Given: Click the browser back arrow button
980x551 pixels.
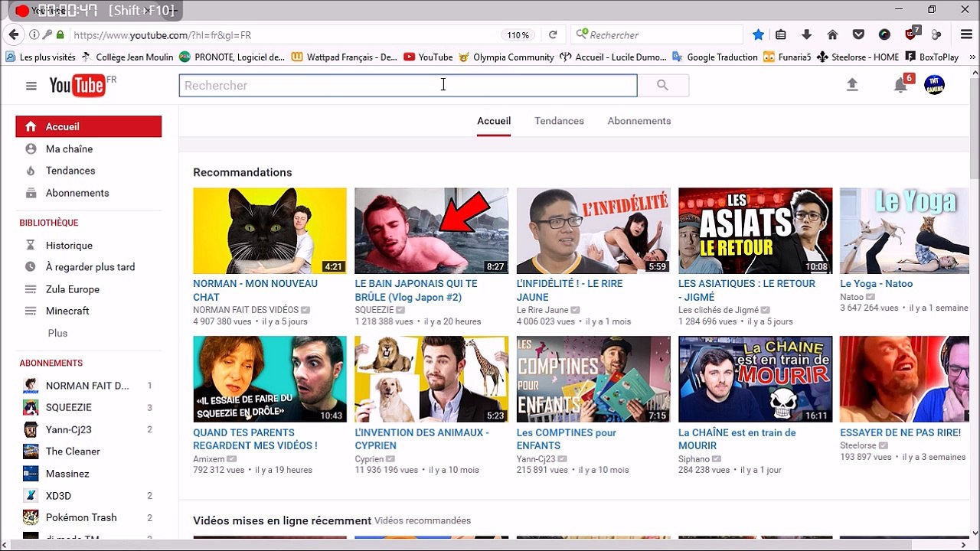Looking at the screenshot, I should pos(13,35).
